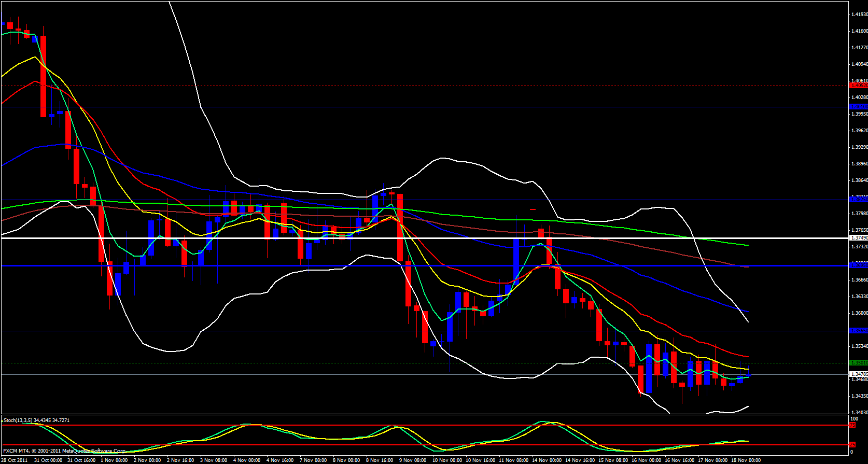
Task: Select the blue 1.35650 support line label
Action: pos(859,331)
